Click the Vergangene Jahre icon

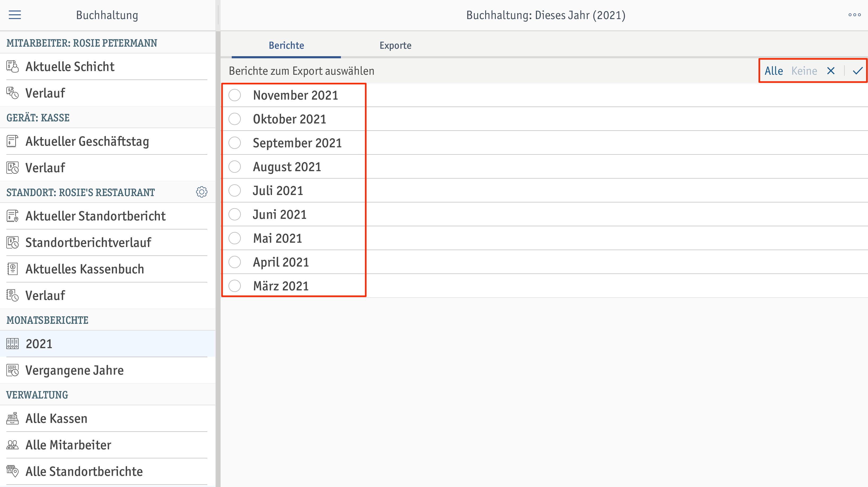[12, 370]
